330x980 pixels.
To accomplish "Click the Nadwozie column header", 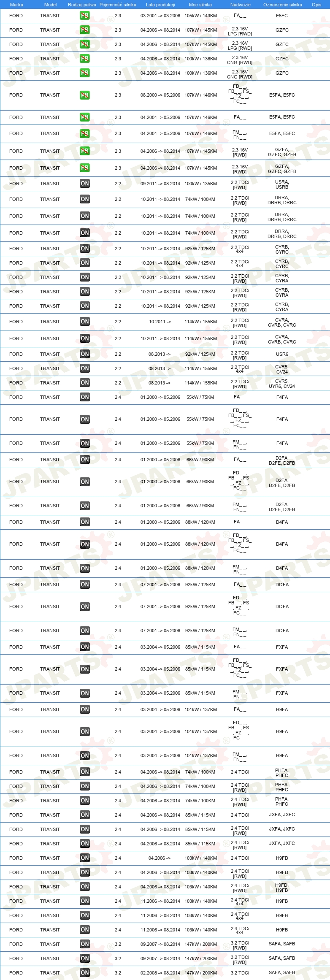I will coord(241,5).
